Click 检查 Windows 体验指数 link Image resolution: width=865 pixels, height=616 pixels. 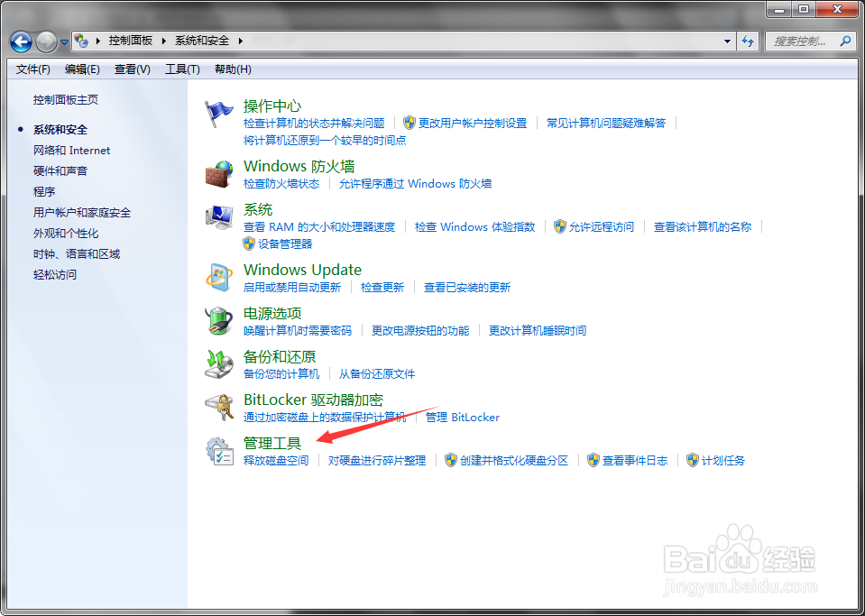(475, 226)
